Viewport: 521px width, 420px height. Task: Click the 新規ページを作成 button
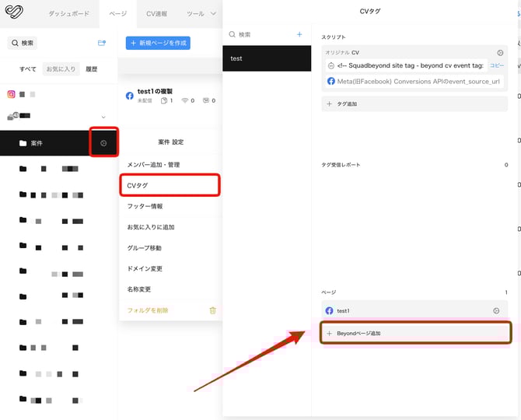coord(158,43)
